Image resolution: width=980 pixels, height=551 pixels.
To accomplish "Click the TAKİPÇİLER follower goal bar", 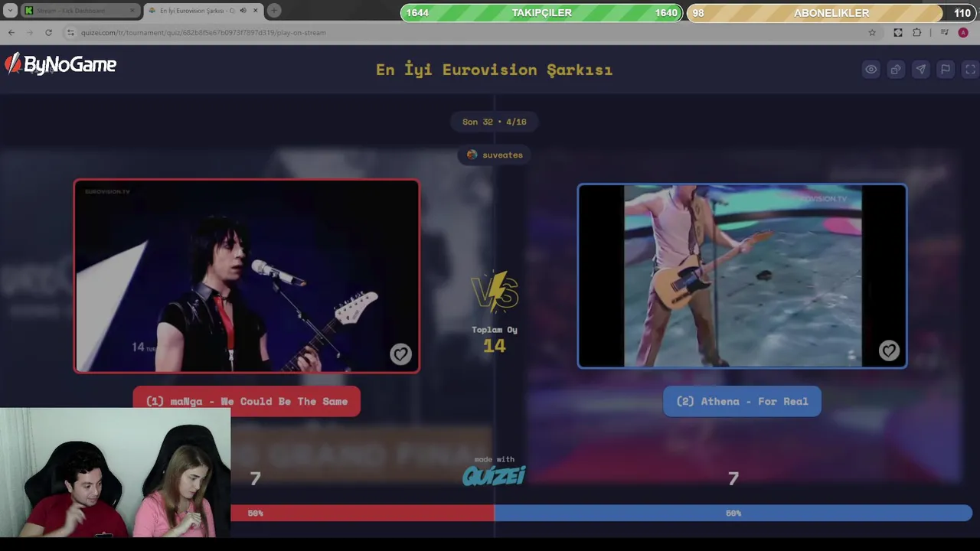I will [541, 13].
